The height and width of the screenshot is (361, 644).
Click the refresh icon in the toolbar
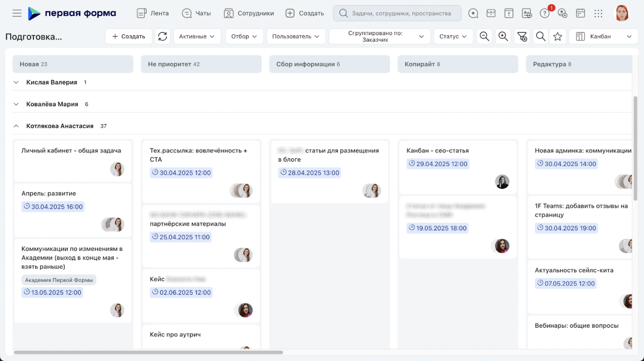click(163, 36)
